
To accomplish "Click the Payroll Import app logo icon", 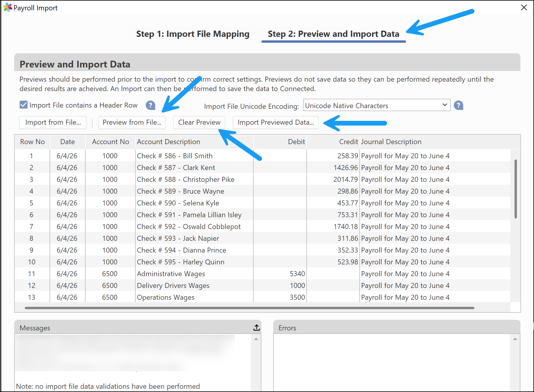I will (7, 7).
